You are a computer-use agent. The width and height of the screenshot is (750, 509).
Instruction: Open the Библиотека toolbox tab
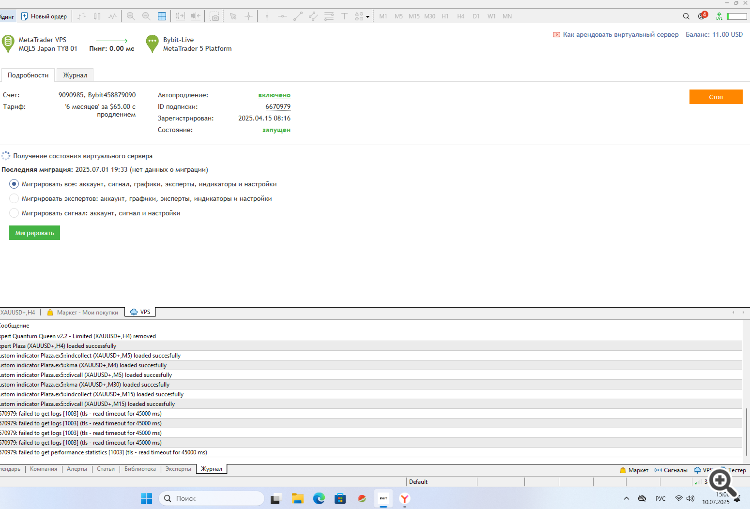pyautogui.click(x=140, y=469)
